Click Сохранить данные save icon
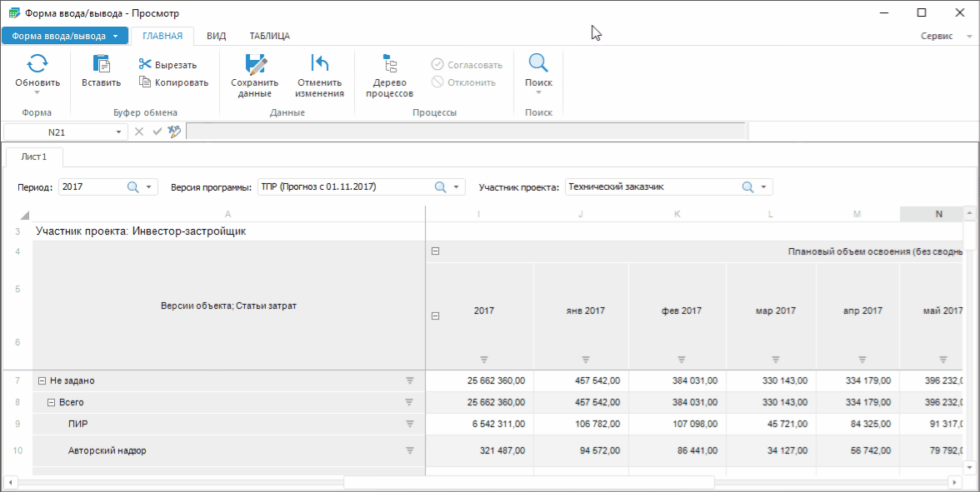The width and height of the screenshot is (980, 492). pos(255,64)
